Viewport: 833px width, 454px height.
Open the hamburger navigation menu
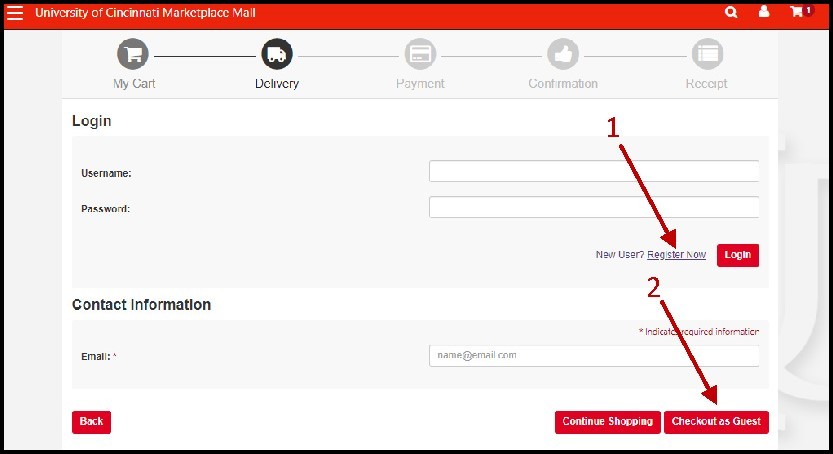(15, 13)
